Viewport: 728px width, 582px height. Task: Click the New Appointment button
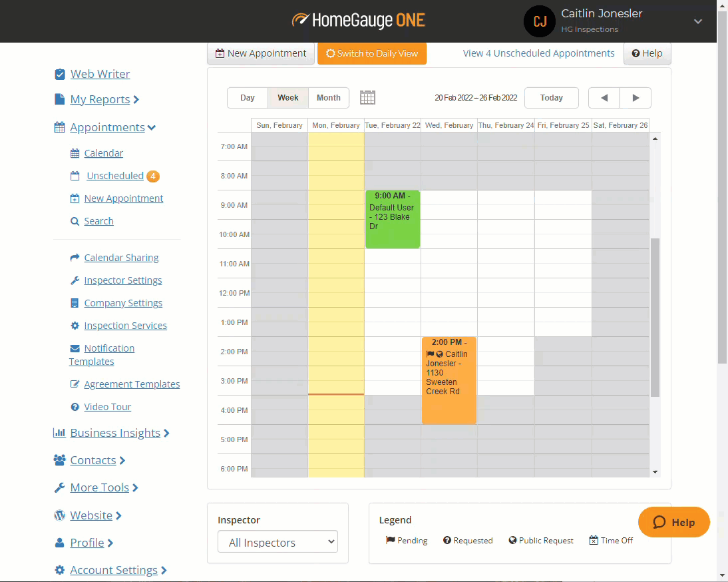coord(260,53)
